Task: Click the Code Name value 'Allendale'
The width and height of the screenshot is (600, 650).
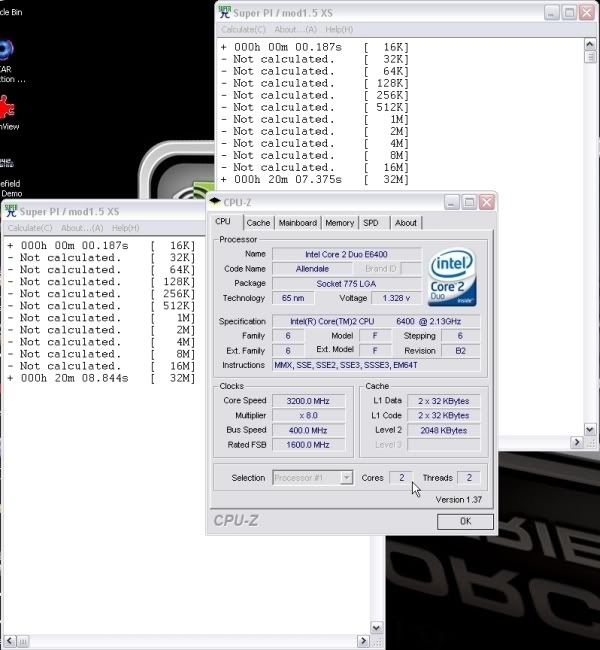Action: 312,269
